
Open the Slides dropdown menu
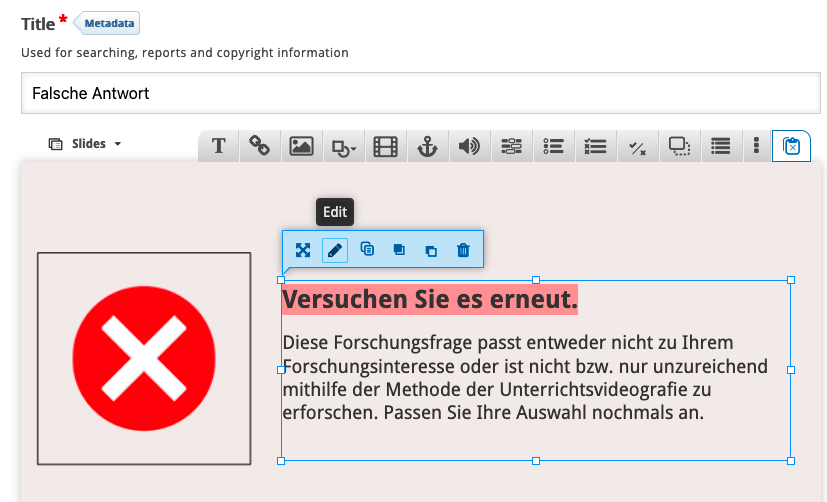click(85, 143)
